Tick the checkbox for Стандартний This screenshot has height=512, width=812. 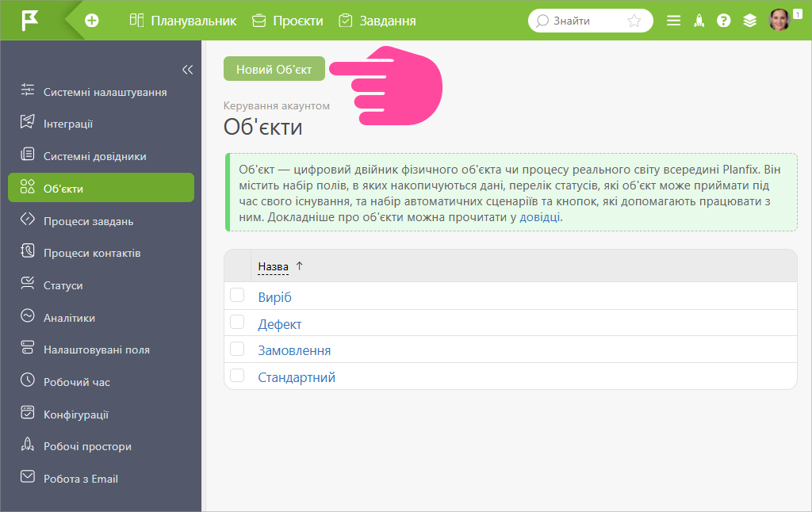pyautogui.click(x=237, y=376)
